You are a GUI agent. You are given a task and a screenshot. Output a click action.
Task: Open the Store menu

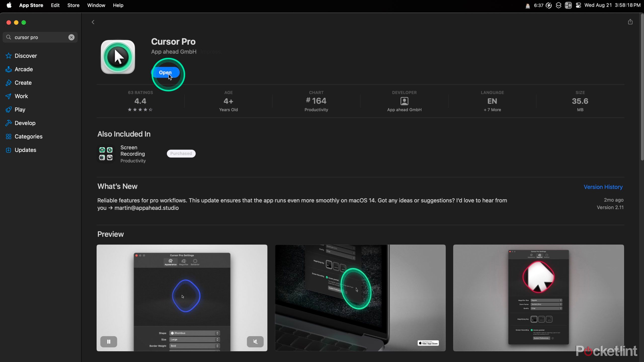click(73, 5)
